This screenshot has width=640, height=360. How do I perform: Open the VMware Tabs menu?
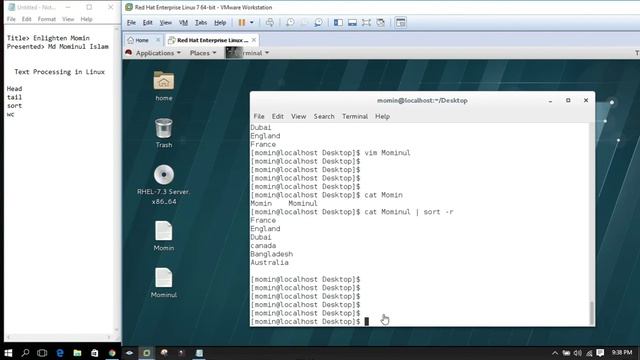200,23
